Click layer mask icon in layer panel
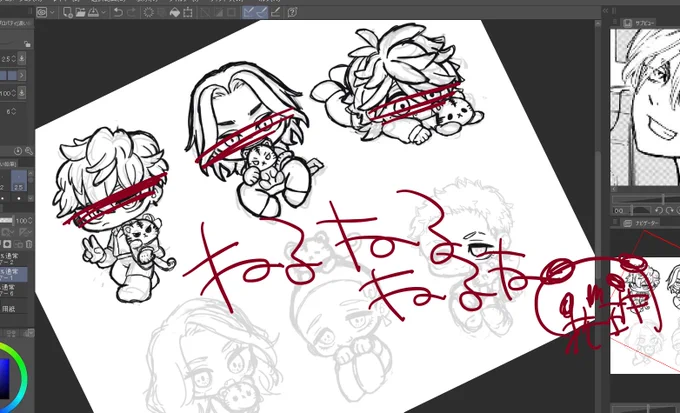The image size is (680, 413). (x=8, y=244)
